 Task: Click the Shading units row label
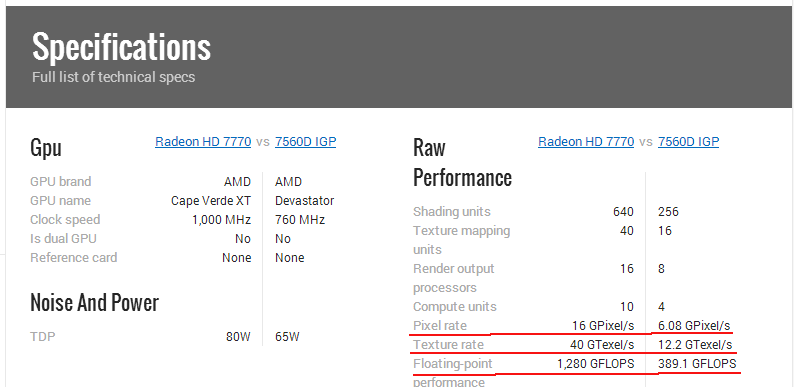coord(452,212)
